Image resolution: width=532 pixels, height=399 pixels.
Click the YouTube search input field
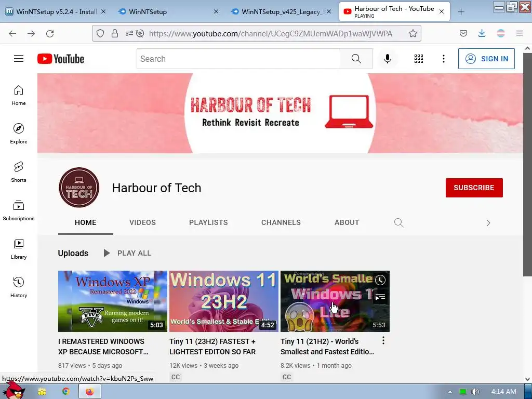[x=238, y=59]
